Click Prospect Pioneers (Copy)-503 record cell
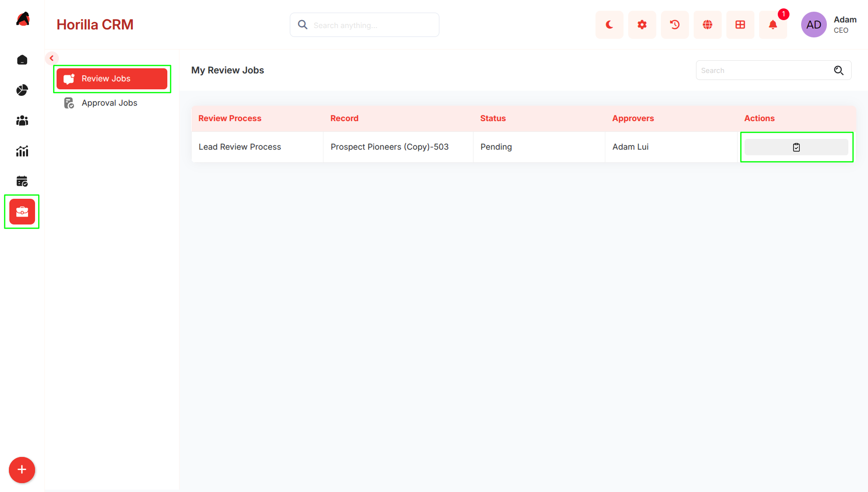 [x=398, y=147]
